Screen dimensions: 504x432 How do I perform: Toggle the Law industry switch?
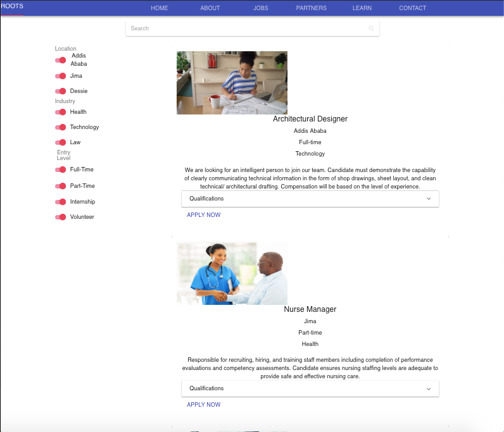coord(60,142)
